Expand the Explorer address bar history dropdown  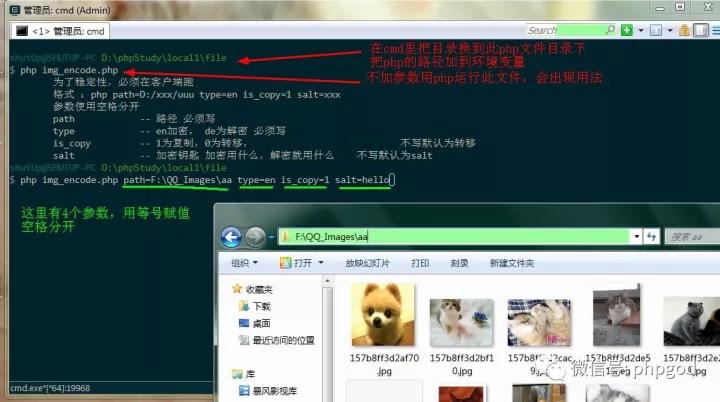(x=636, y=237)
